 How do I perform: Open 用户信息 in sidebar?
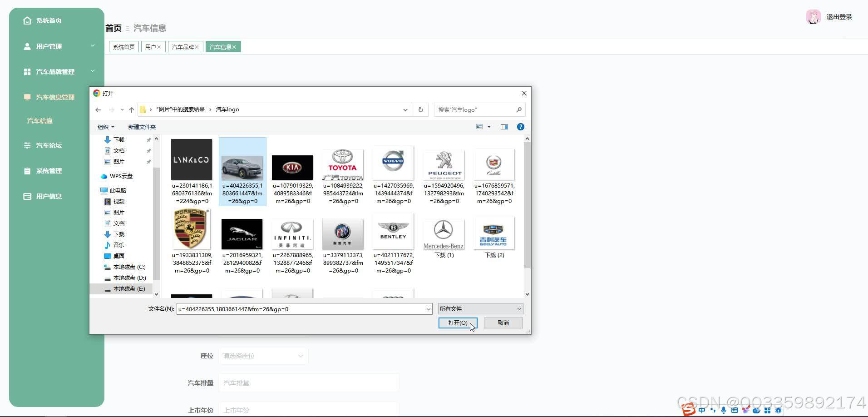coord(49,196)
